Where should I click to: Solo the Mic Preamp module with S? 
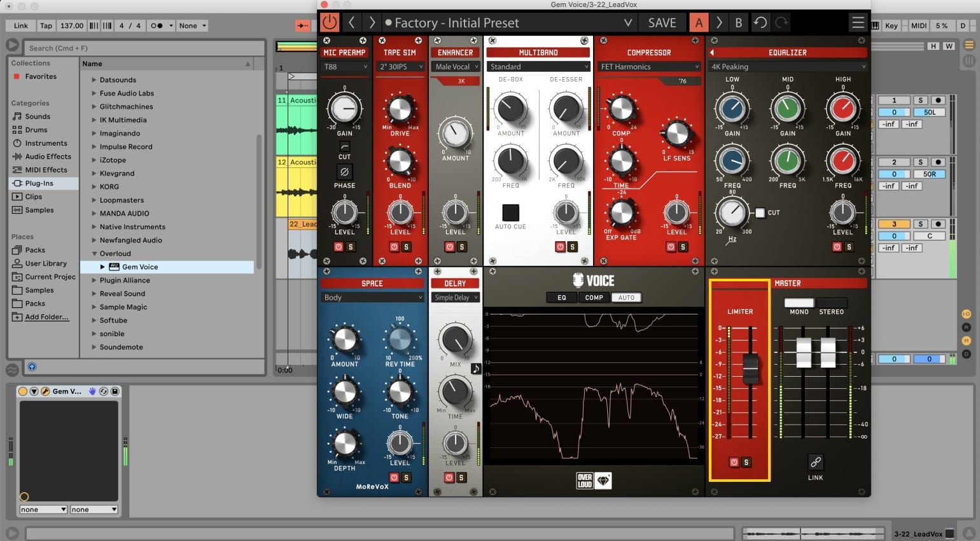click(351, 247)
